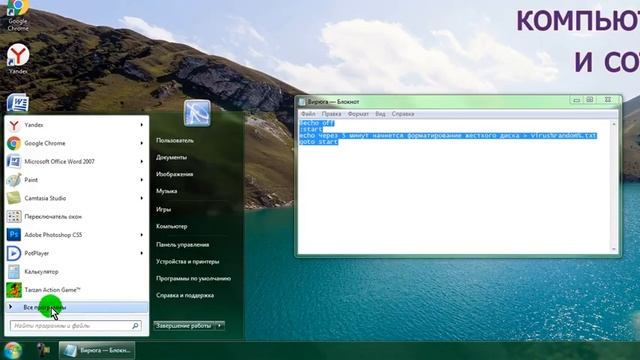This screenshot has height=360, width=640.
Task: Click the Google Chrome Start menu icon
Action: pyautogui.click(x=14, y=143)
